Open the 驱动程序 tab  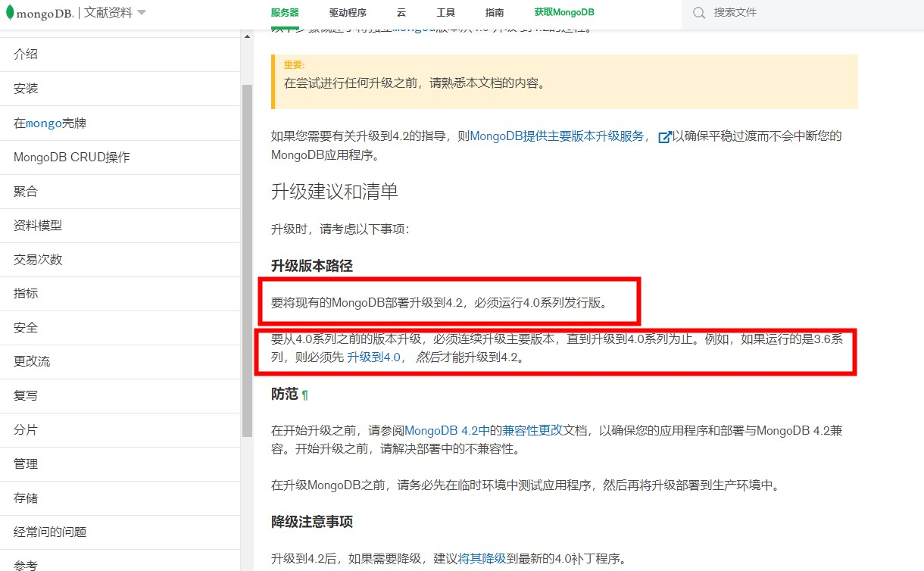pos(348,13)
